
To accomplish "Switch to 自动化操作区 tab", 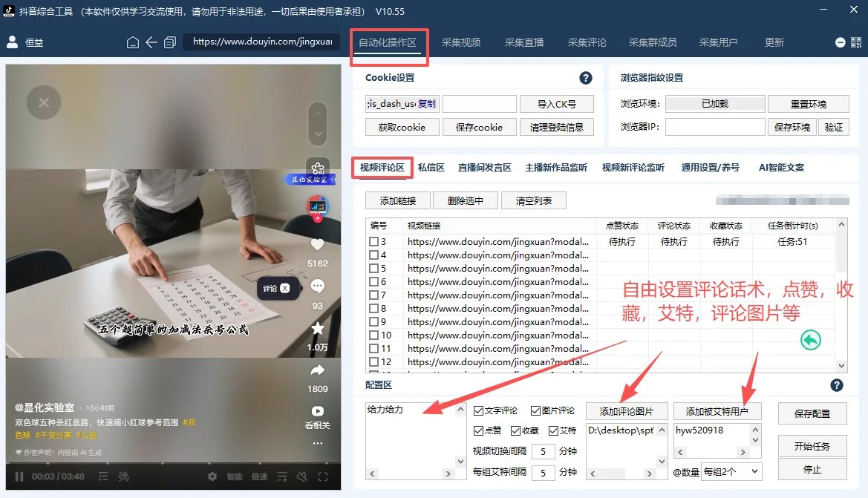I will [x=388, y=42].
